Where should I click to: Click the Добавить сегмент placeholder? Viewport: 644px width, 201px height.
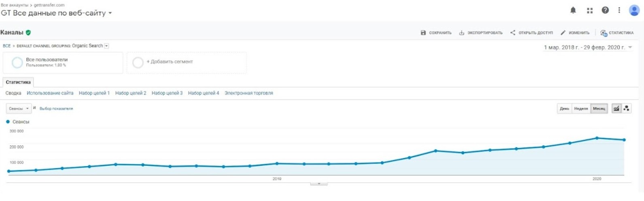coord(169,62)
